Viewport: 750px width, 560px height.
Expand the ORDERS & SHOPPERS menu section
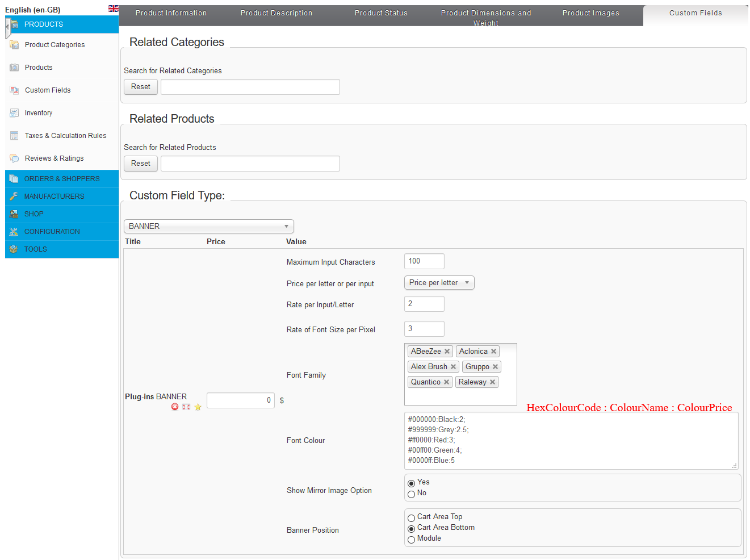click(x=61, y=179)
